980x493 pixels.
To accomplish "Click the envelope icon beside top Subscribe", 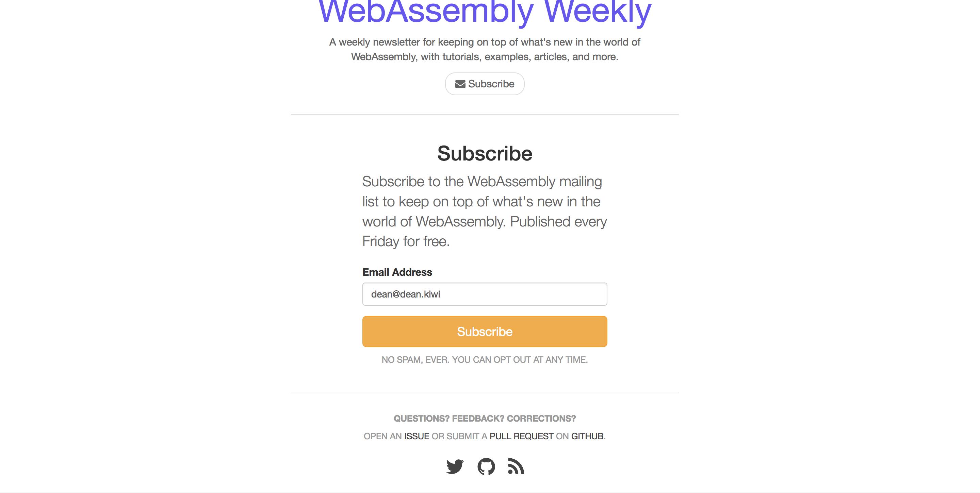I will pos(460,84).
